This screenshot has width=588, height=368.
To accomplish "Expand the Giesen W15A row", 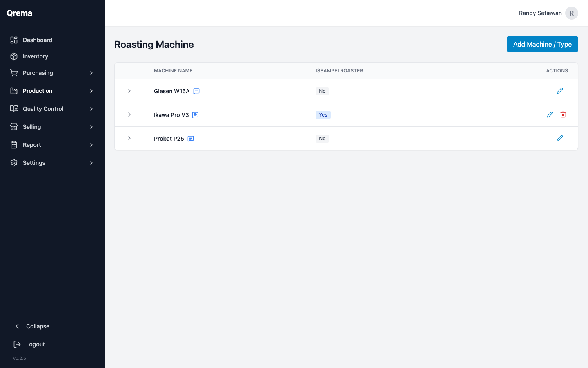I will (x=129, y=91).
